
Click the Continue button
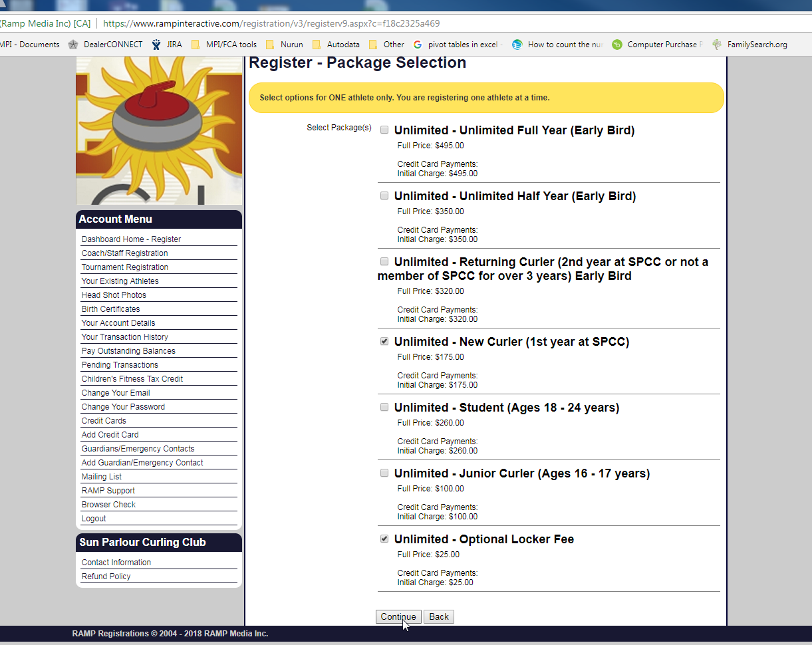click(x=398, y=617)
